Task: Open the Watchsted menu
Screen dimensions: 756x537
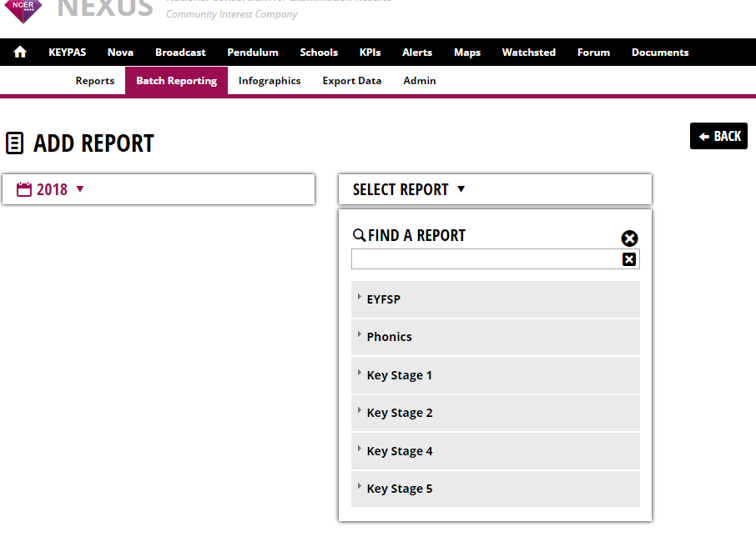Action: (x=529, y=52)
